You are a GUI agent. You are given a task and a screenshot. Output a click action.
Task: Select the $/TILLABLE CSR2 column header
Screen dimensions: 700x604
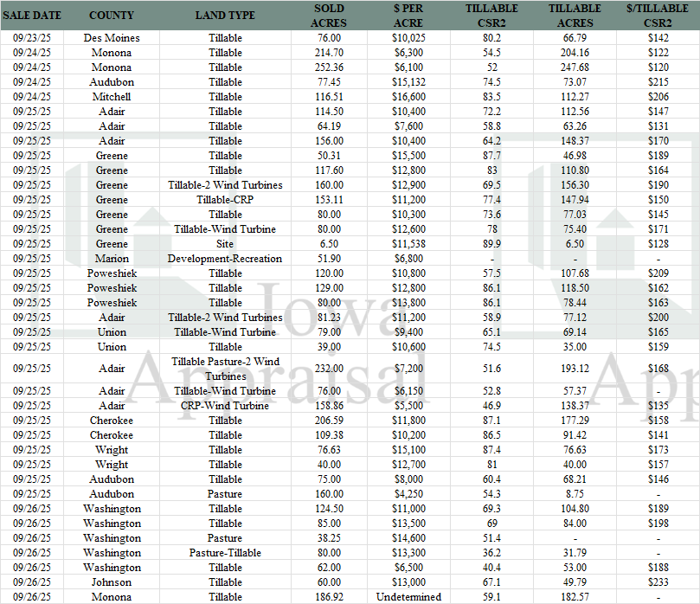[658, 16]
